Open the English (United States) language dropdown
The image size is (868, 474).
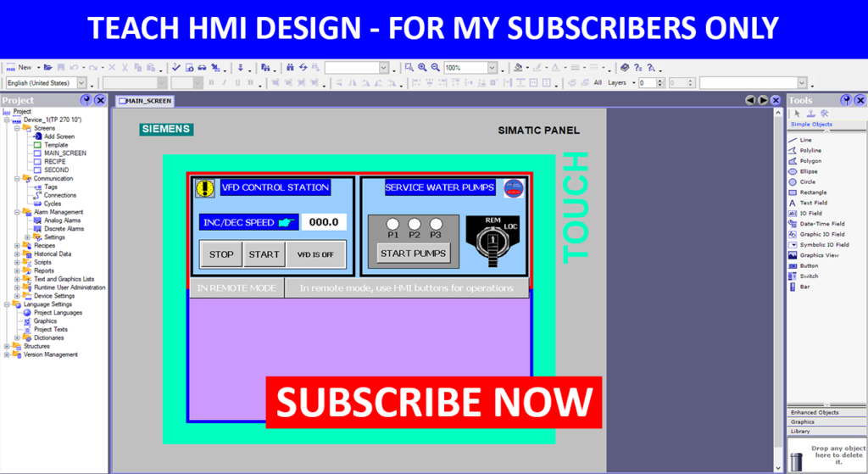tap(82, 83)
